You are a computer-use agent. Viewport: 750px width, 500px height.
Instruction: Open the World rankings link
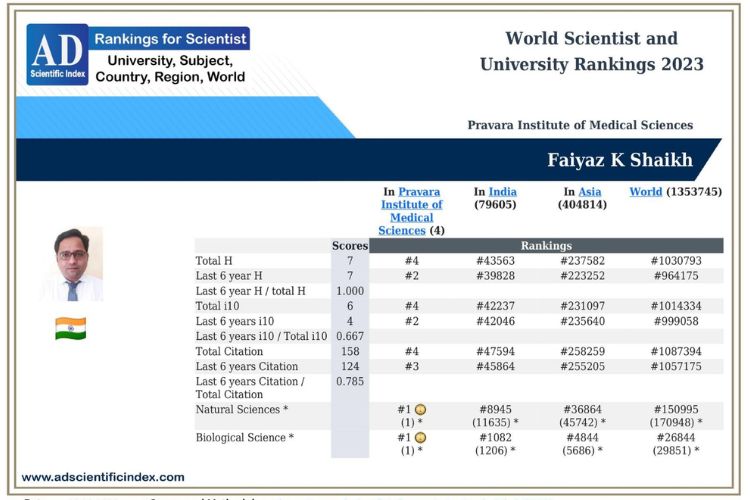[x=646, y=192]
